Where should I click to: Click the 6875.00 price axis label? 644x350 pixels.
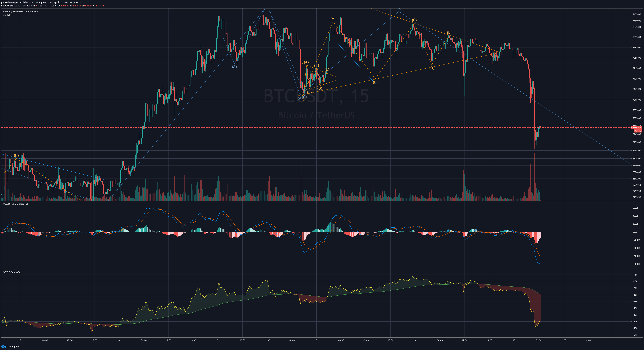point(637,158)
